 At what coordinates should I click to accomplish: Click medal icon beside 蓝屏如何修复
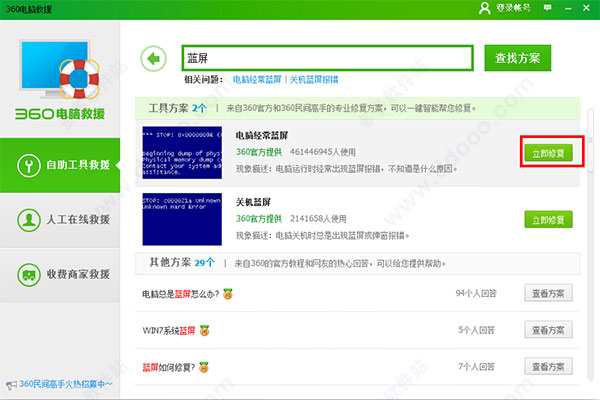tap(204, 367)
